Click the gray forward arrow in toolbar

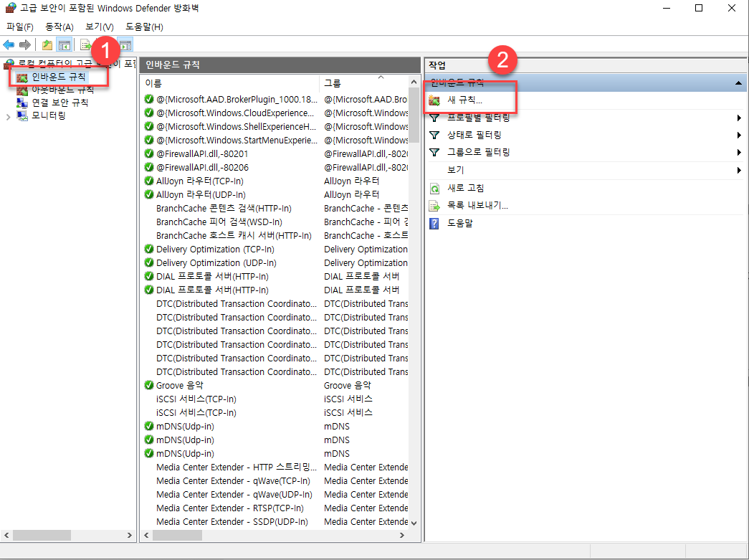[x=25, y=45]
